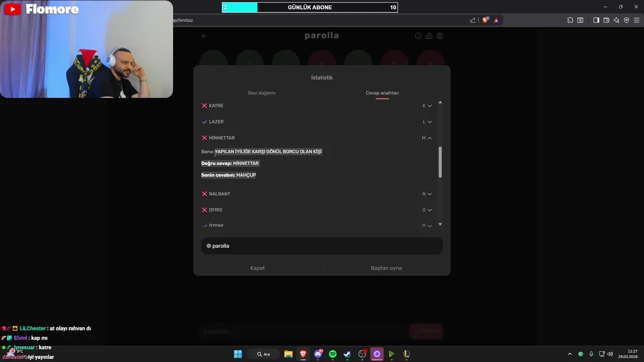Image resolution: width=644 pixels, height=362 pixels.
Task: Open Discord from the taskbar
Action: click(318, 354)
